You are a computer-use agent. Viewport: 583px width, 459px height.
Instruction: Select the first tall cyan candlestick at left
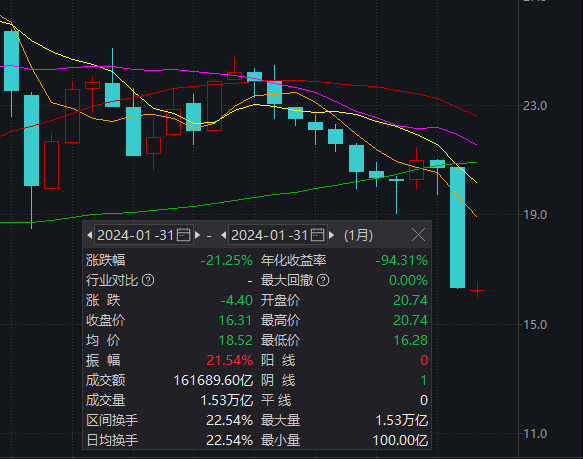pyautogui.click(x=12, y=61)
